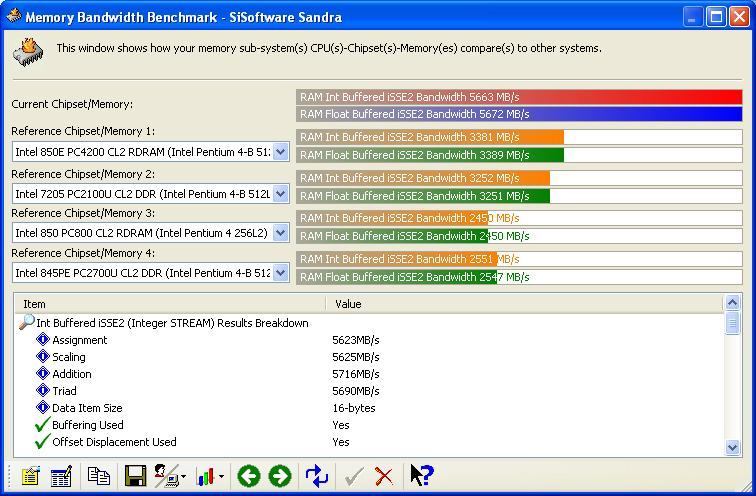
Task: Click current RAM Int Bandwidth 5663 MB/s red bar
Action: tap(519, 97)
